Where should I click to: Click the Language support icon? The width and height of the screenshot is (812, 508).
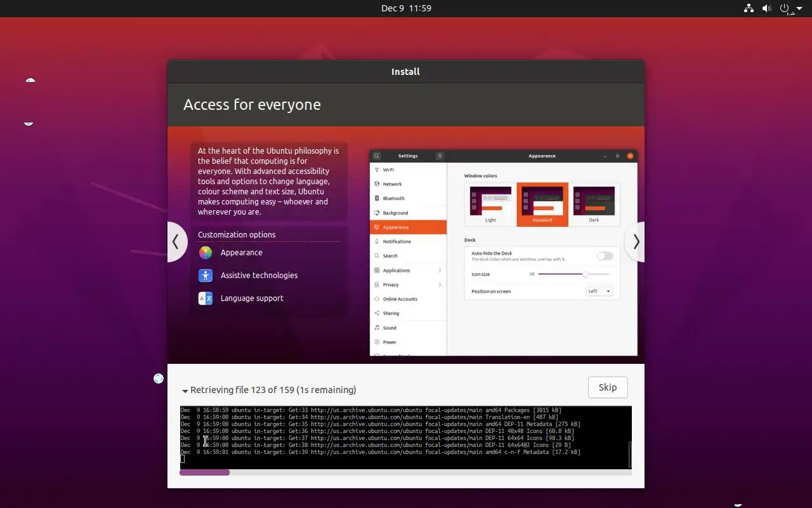(x=206, y=298)
